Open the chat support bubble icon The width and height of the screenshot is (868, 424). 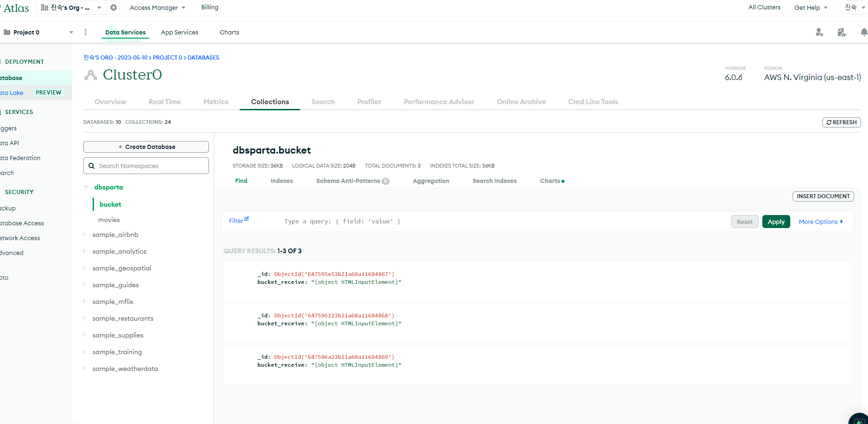click(859, 419)
